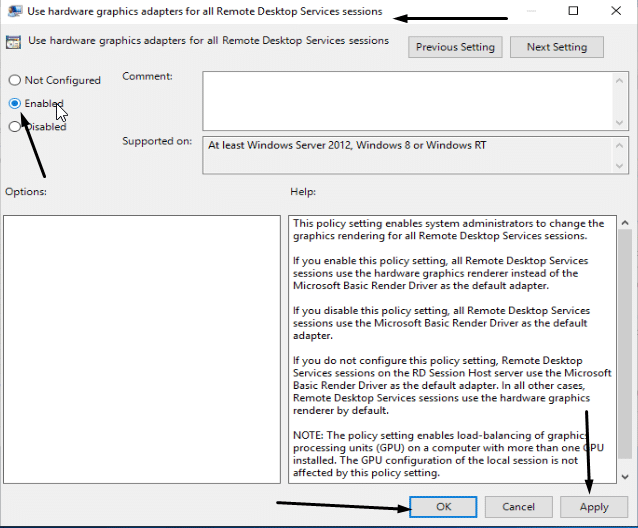This screenshot has height=528, width=638.
Task: Apply the policy setting changes
Action: (593, 507)
